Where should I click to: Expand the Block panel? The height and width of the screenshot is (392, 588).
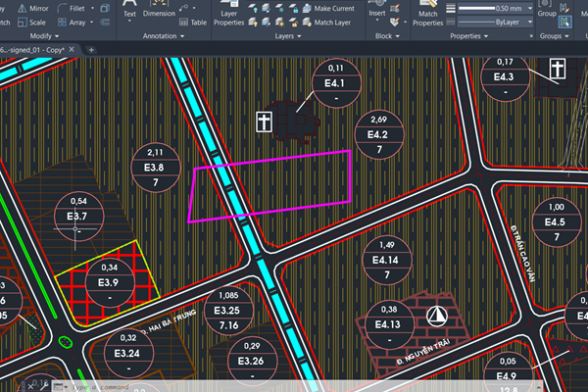coord(387,36)
